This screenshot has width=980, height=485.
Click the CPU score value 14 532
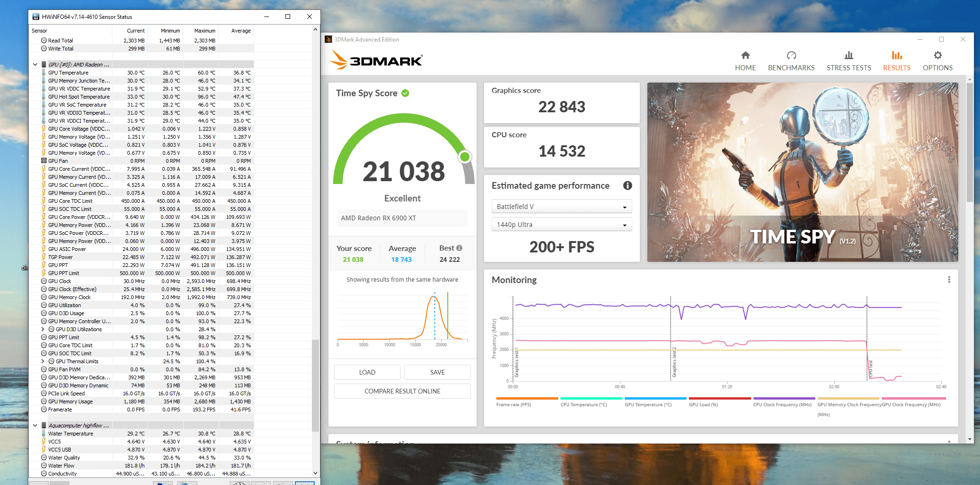561,151
